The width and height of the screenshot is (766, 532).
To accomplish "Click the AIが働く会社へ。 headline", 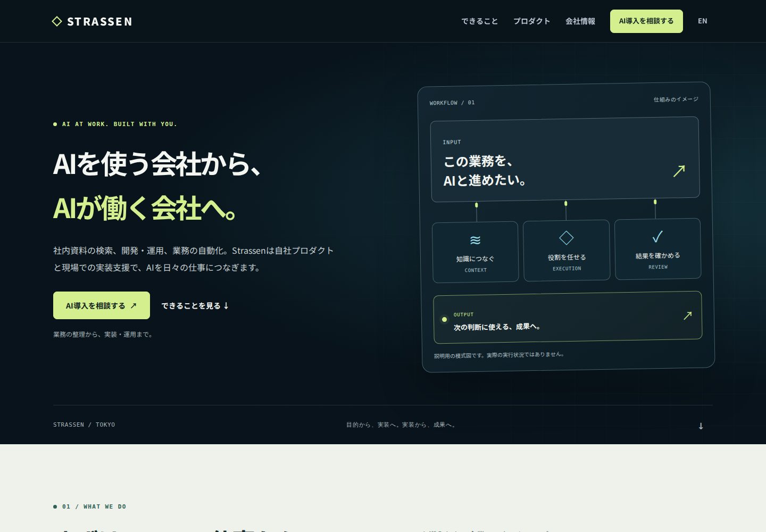I will pos(145,208).
